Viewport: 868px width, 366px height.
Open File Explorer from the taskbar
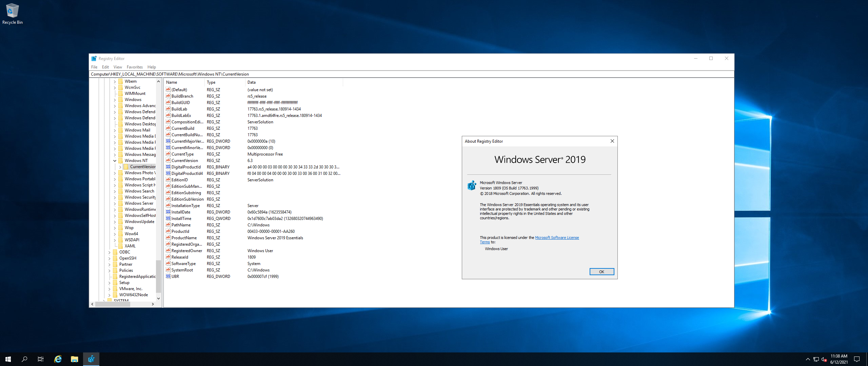[74, 359]
